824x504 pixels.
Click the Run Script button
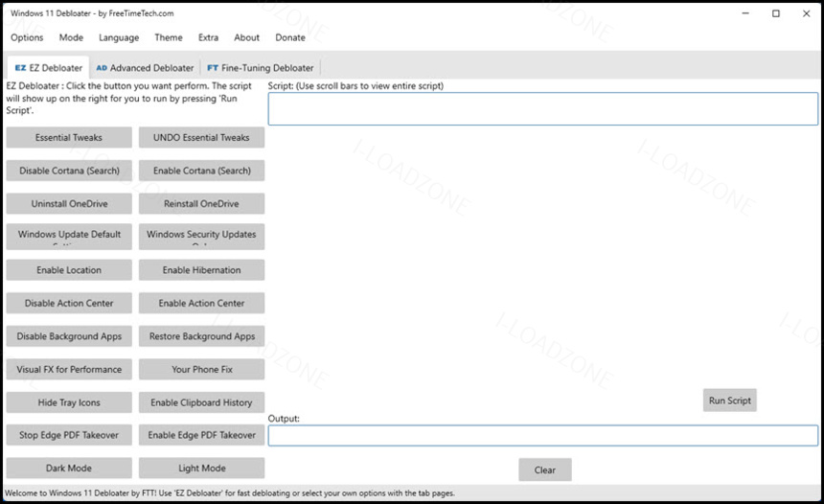point(729,401)
